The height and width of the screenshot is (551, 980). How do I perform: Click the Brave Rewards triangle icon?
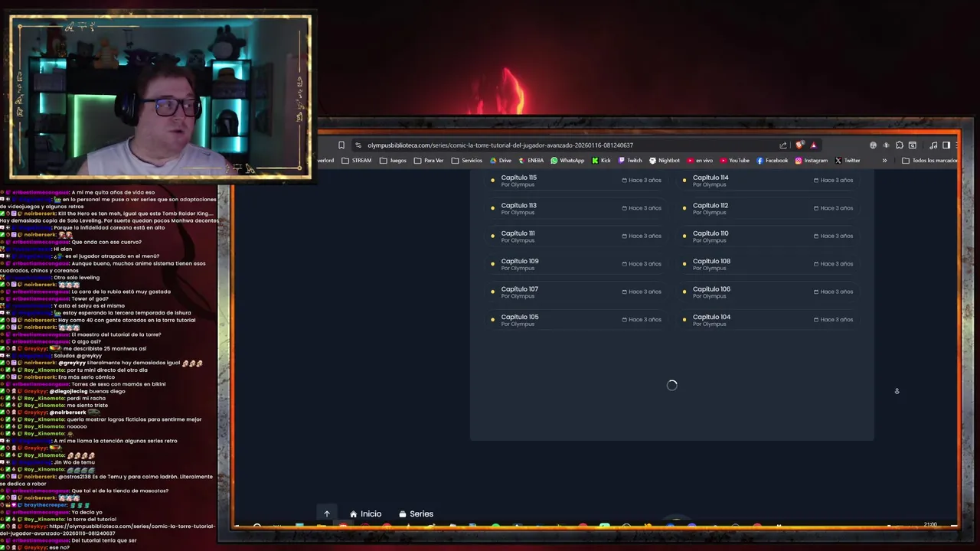pos(813,145)
